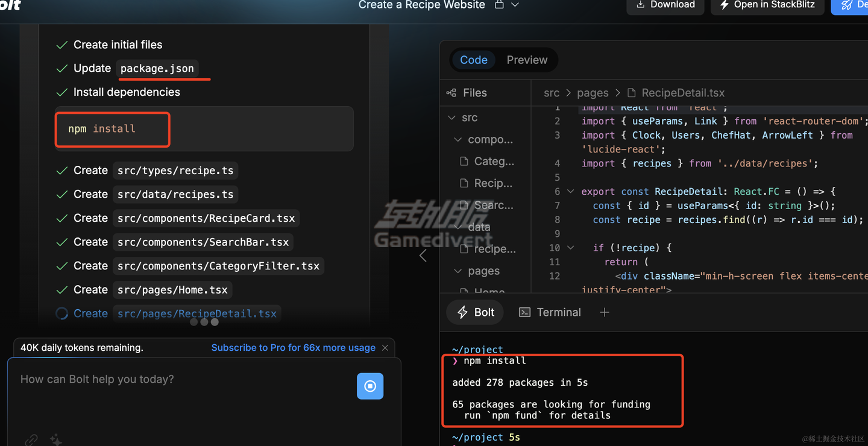Collapse chat panel using left arrow
The height and width of the screenshot is (446, 868).
pyautogui.click(x=423, y=256)
